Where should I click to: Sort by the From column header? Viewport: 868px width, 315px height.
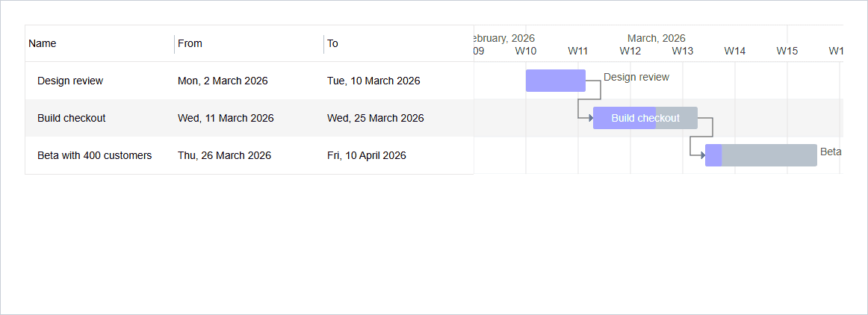pyautogui.click(x=249, y=43)
